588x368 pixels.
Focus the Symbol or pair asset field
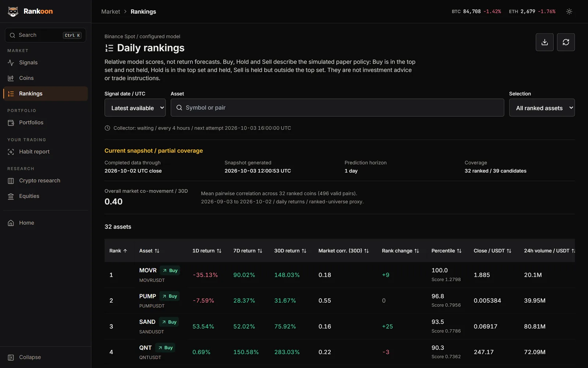coord(337,107)
